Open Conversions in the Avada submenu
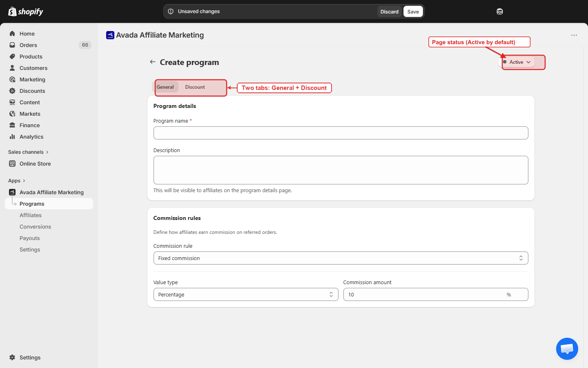Image resolution: width=588 pixels, height=368 pixels. click(36, 227)
